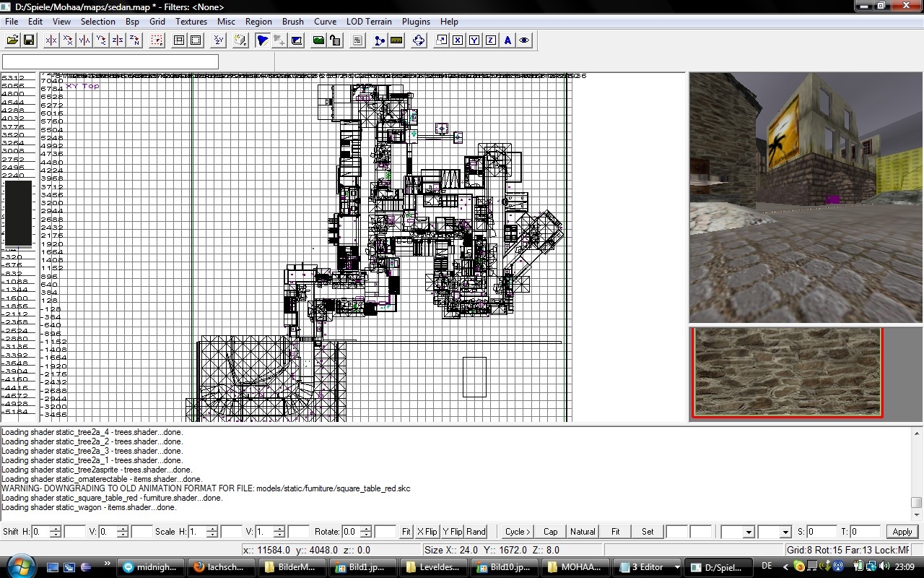Click the grey funnel-plus toolbar icon
The image size is (924, 578).
tap(279, 40)
